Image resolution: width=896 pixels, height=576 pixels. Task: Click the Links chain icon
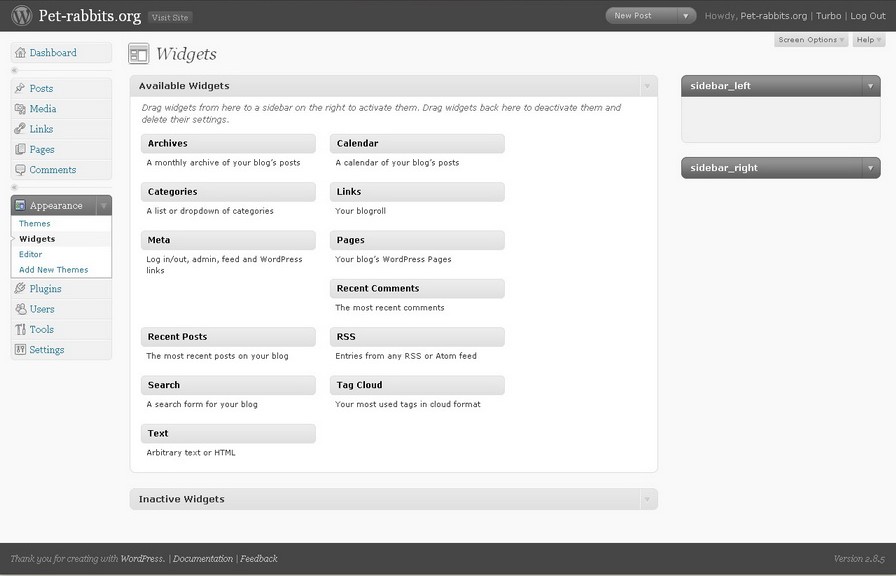point(22,128)
